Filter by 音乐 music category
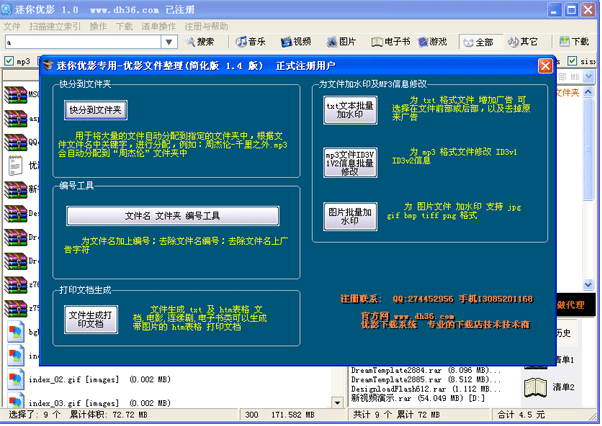Image resolution: width=602 pixels, height=426 pixels. [x=250, y=41]
